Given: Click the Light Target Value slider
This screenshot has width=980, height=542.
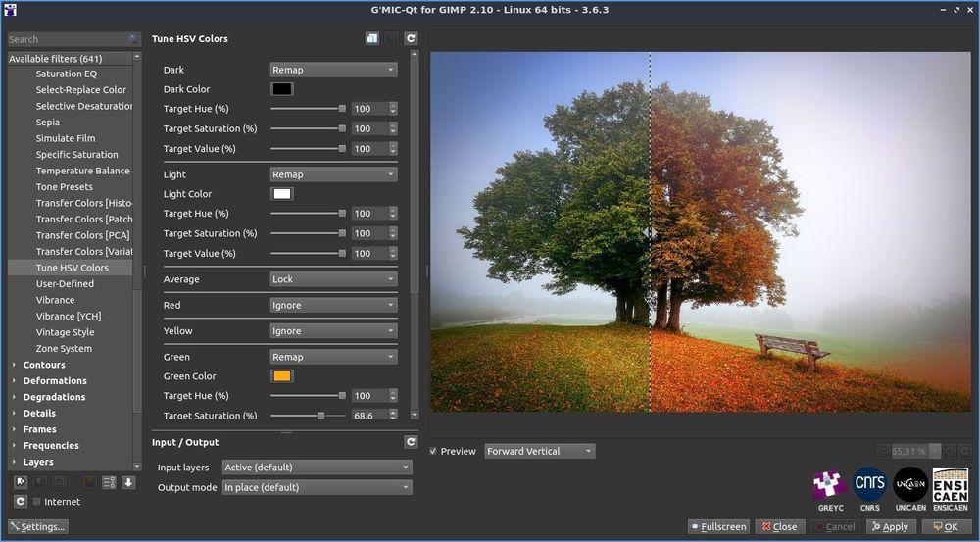Looking at the screenshot, I should [x=308, y=254].
